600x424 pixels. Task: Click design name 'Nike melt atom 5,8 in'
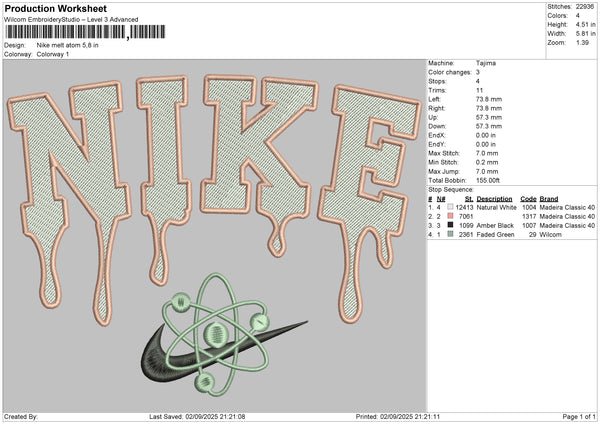point(67,45)
